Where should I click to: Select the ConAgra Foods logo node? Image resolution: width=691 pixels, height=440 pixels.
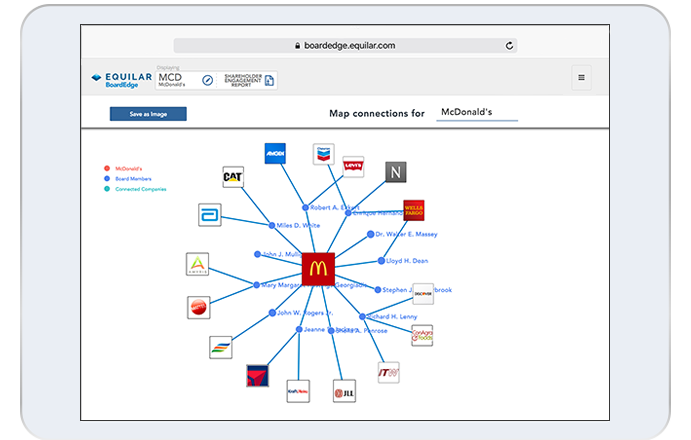coord(422,336)
